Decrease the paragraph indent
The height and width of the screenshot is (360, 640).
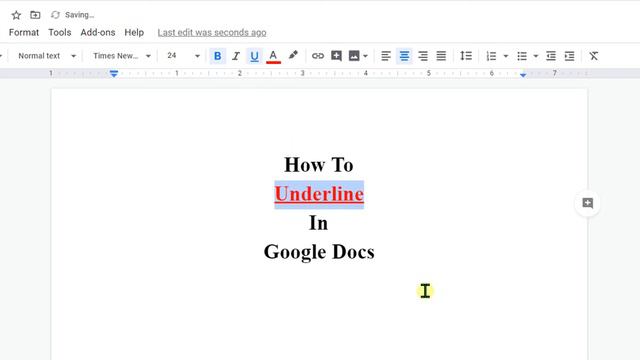coord(551,56)
